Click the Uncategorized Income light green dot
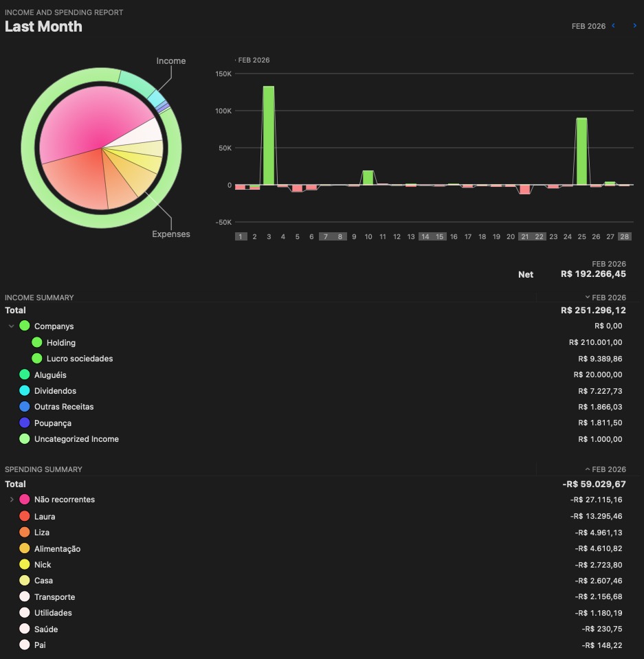This screenshot has width=644, height=659. (25, 439)
